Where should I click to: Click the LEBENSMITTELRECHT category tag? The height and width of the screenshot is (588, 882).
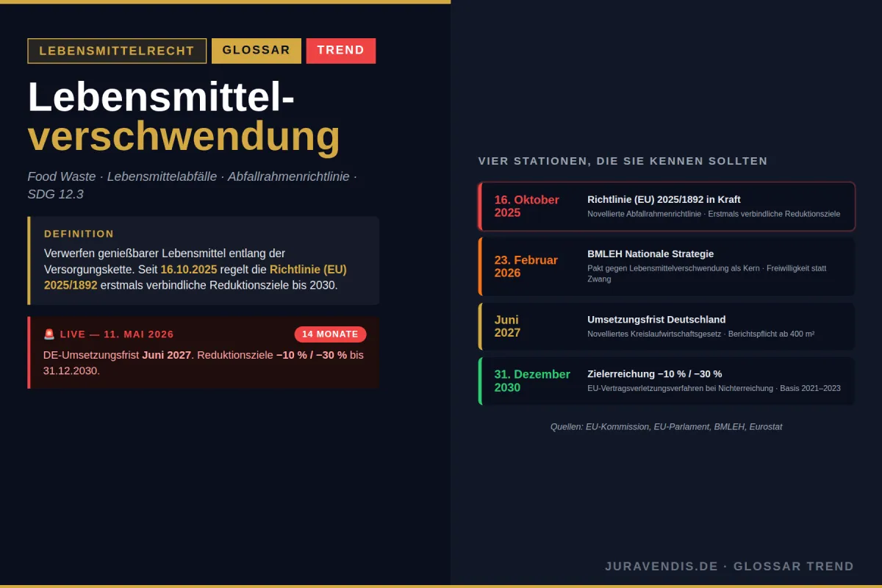point(117,51)
